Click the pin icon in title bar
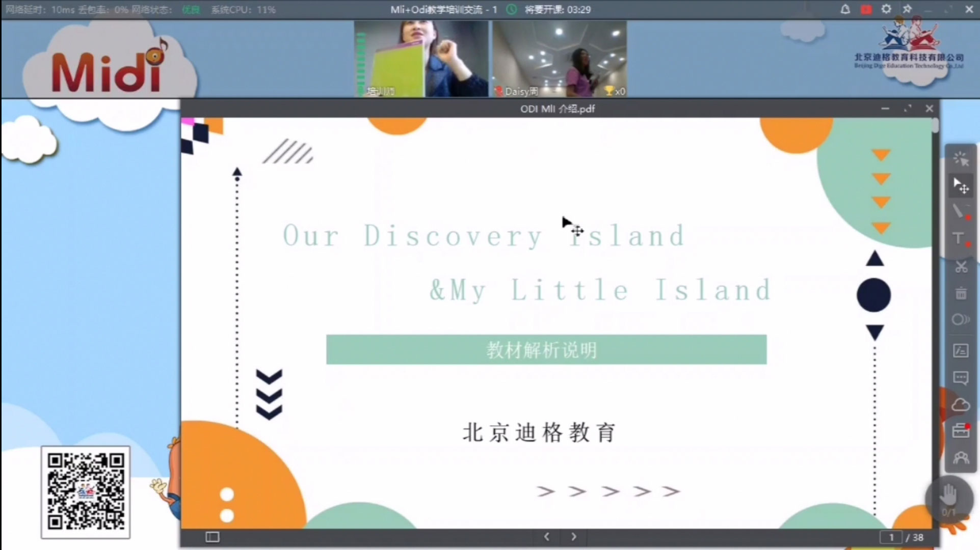 point(908,9)
